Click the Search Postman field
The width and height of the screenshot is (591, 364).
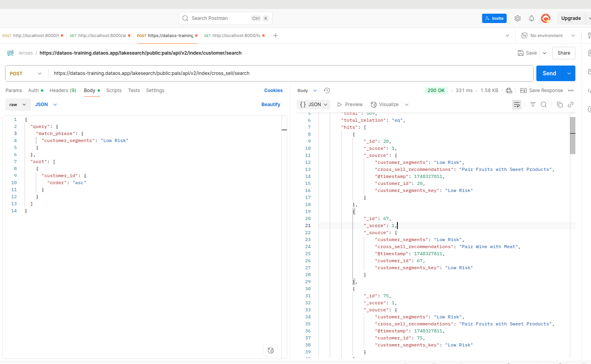pyautogui.click(x=226, y=18)
